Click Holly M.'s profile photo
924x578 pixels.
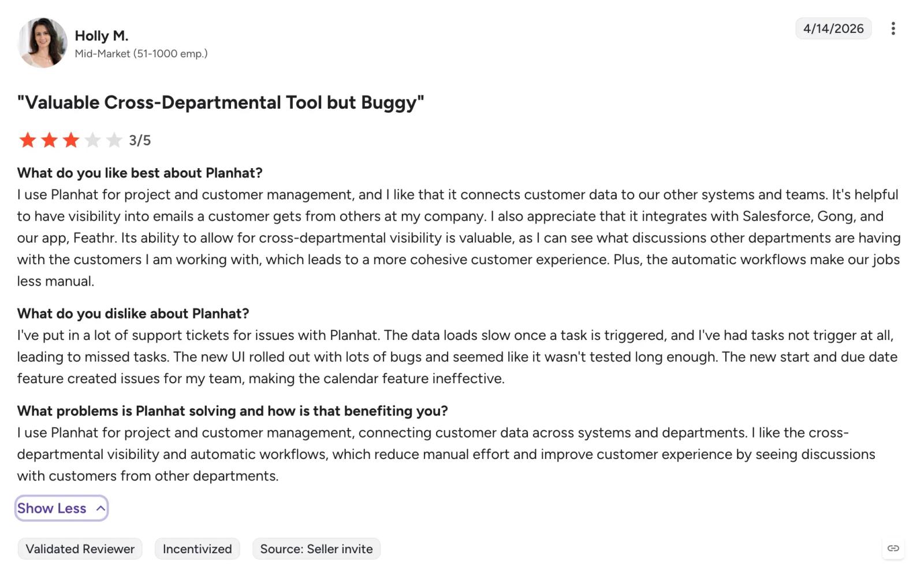42,43
